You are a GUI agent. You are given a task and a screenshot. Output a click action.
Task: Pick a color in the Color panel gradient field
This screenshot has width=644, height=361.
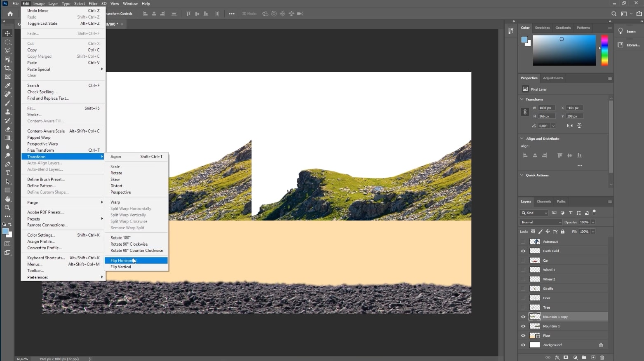pos(564,50)
